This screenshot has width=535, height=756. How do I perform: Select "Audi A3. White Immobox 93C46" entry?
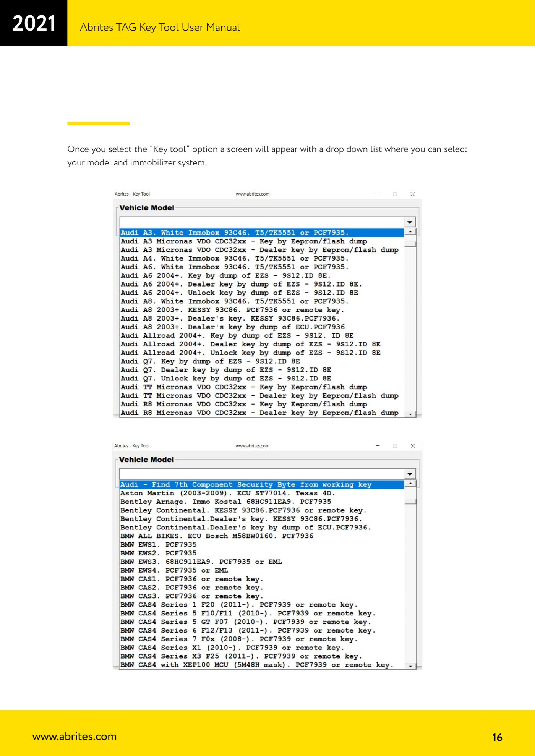[x=262, y=233]
